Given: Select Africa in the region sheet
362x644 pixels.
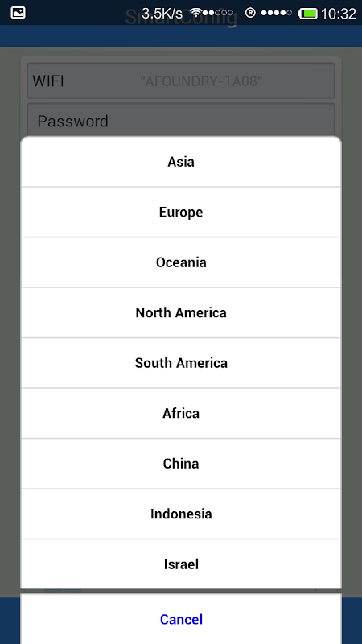Looking at the screenshot, I should (x=181, y=413).
